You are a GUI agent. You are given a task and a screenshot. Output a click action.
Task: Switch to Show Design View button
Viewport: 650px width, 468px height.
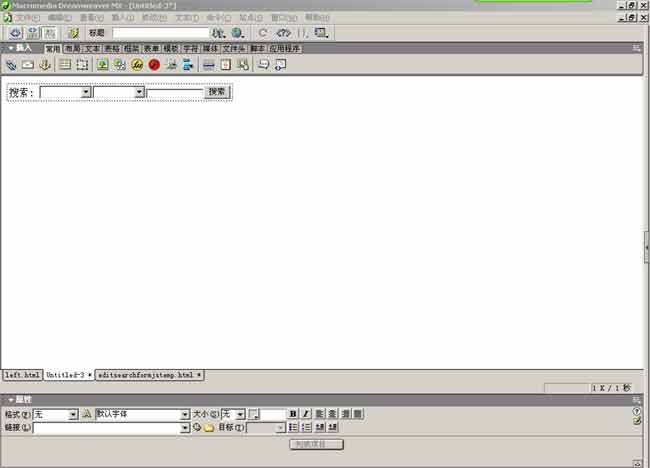(49, 33)
